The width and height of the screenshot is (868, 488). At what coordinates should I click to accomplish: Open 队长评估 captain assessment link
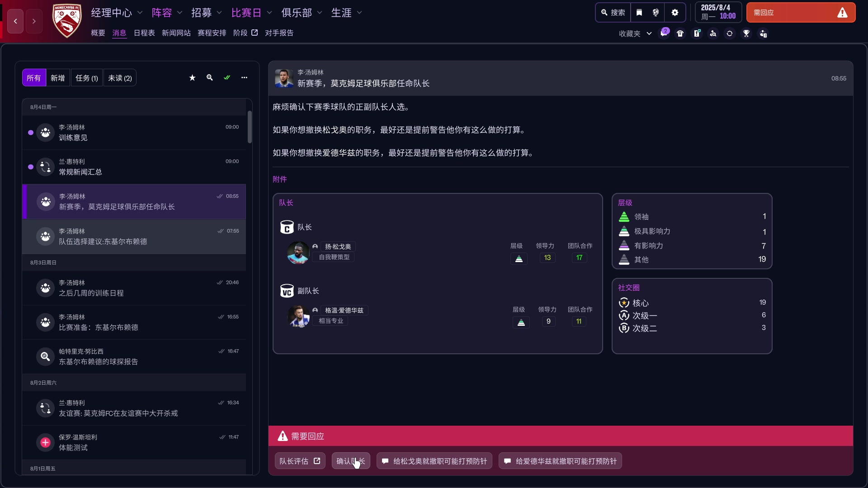pos(300,460)
